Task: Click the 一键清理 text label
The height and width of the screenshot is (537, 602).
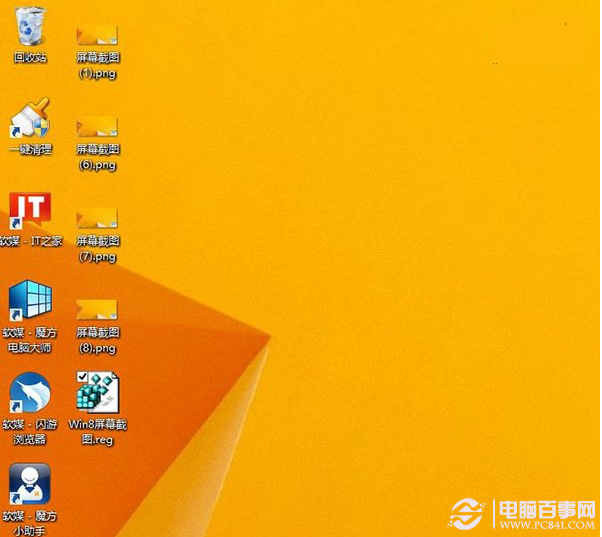Action: pos(30,149)
